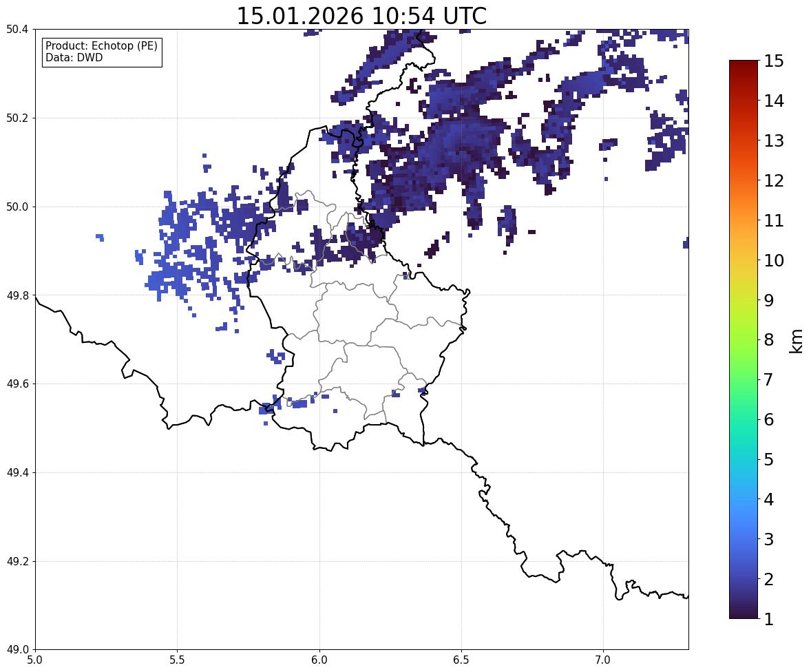Click the latitude axis label 50.4
Image resolution: width=811 pixels, height=672 pixels.
click(17, 30)
